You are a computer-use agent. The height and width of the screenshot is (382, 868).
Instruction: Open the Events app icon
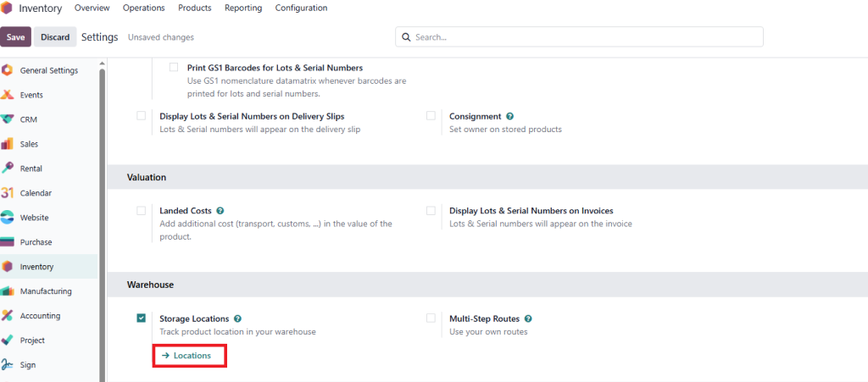click(8, 95)
